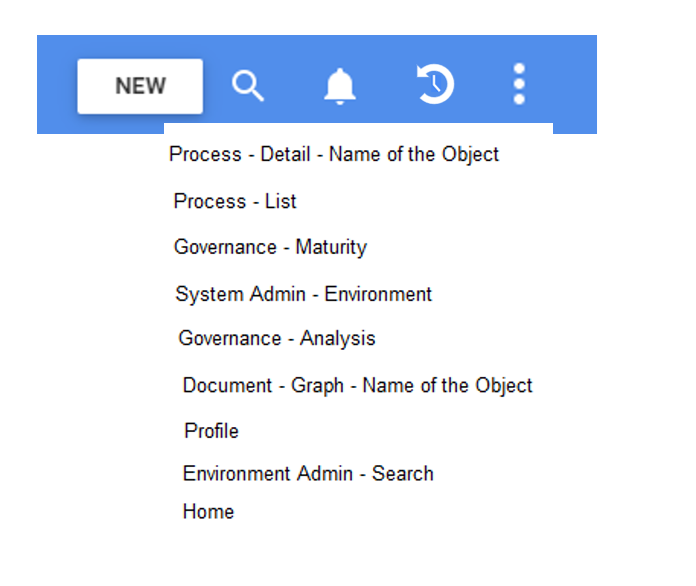Image resolution: width=696 pixels, height=586 pixels.
Task: Choose System Admin - Environment
Action: (303, 294)
